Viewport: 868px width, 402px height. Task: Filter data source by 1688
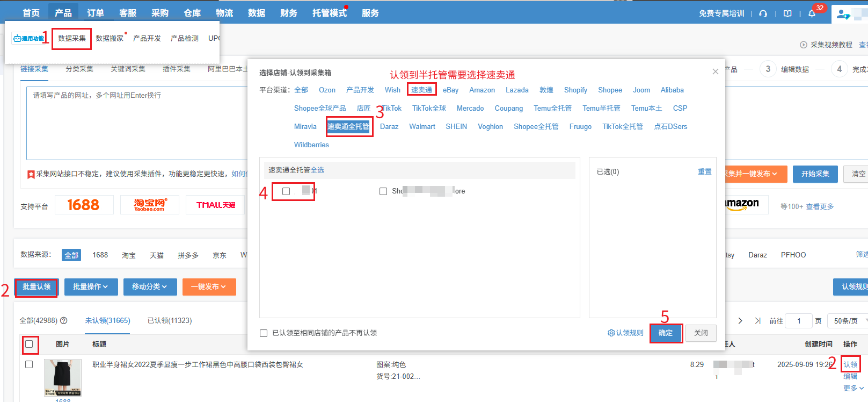(x=100, y=255)
